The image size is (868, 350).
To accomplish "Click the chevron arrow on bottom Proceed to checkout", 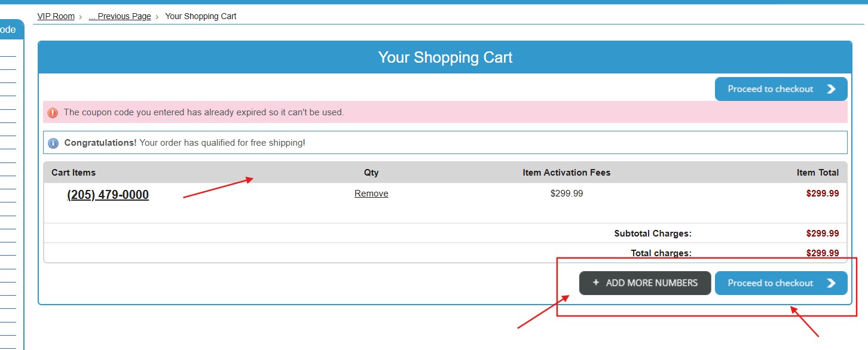I will pos(832,283).
